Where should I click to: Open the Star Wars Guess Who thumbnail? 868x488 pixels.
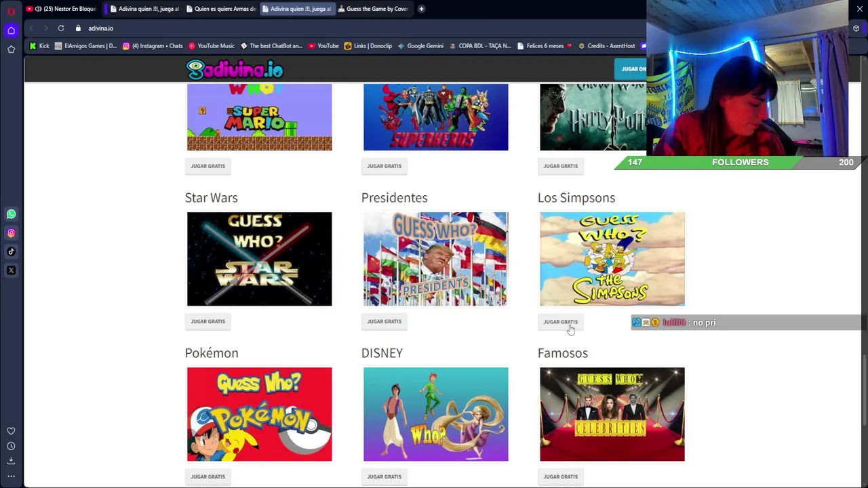(260, 259)
